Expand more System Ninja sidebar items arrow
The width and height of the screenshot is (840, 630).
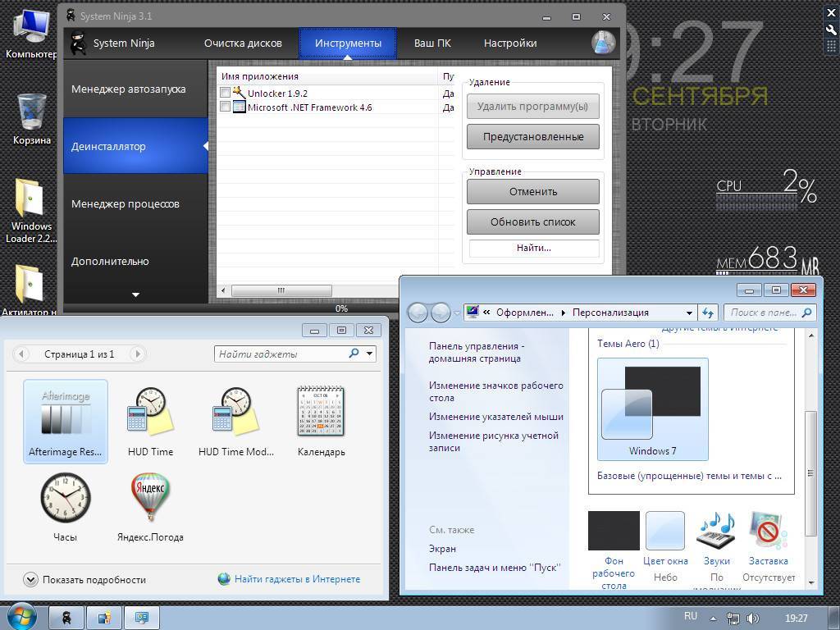tap(135, 294)
